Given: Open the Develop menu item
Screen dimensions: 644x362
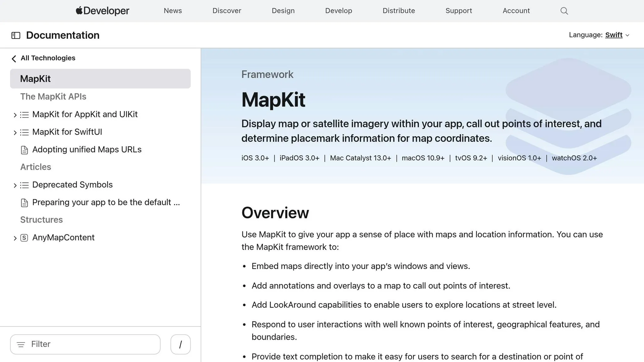Looking at the screenshot, I should (338, 10).
